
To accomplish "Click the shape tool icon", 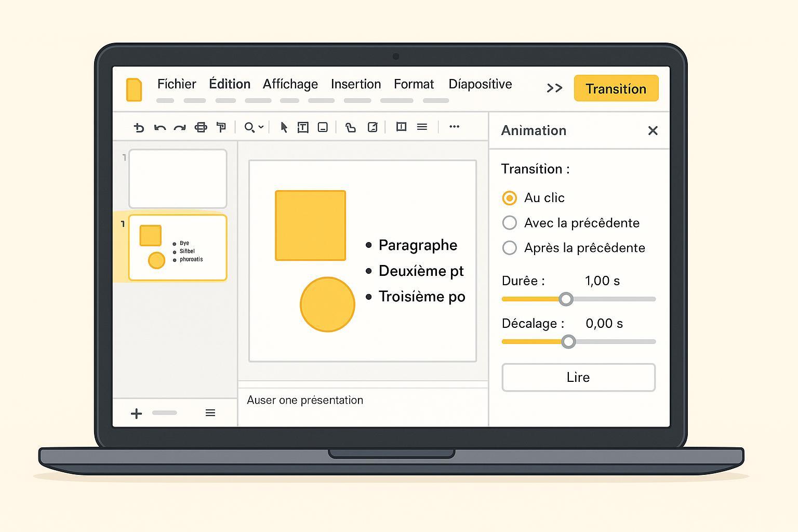I will pyautogui.click(x=351, y=127).
